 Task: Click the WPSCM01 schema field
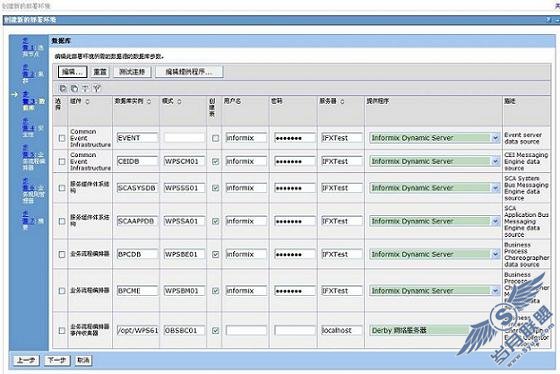coord(184,161)
